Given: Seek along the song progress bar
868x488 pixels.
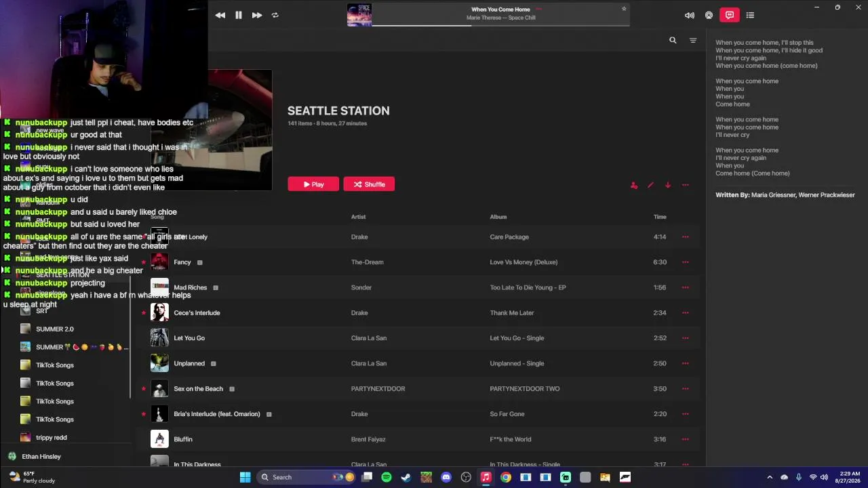Looking at the screenshot, I should click(500, 26).
